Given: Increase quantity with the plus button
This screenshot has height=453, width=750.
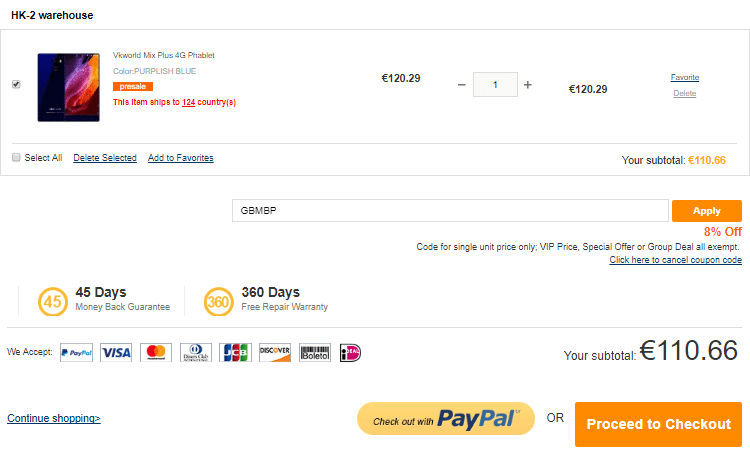Looking at the screenshot, I should (528, 85).
